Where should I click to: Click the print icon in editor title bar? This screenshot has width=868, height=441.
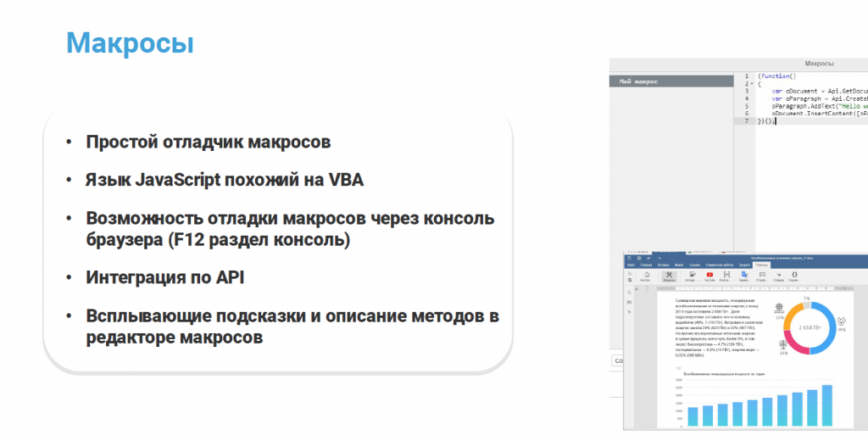[639, 258]
